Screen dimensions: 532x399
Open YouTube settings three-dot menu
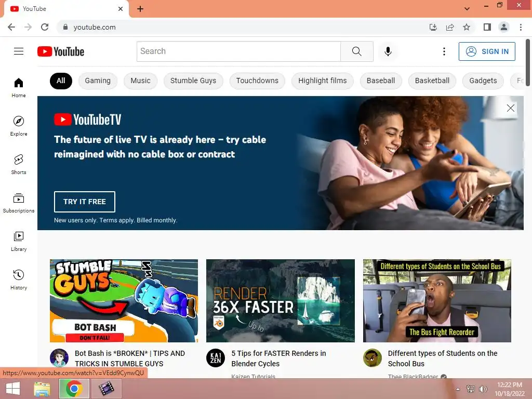coord(444,51)
